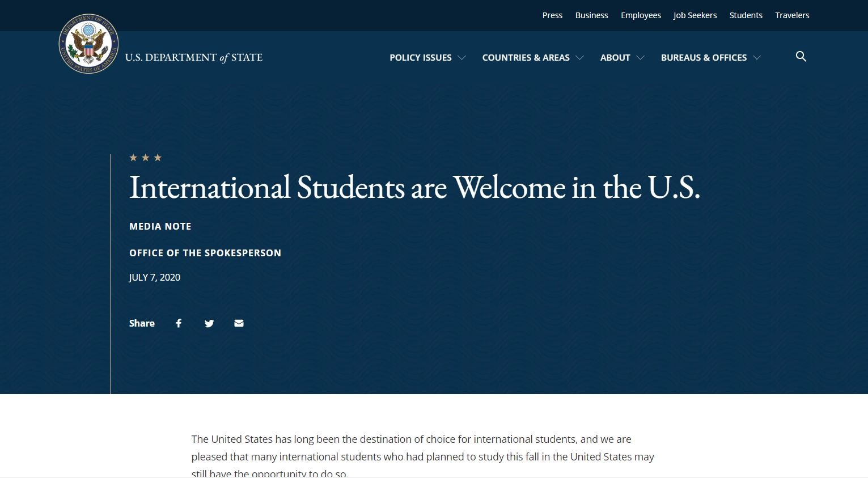868x478 pixels.
Task: Click the U.S. Department of State wordmark
Action: click(193, 57)
